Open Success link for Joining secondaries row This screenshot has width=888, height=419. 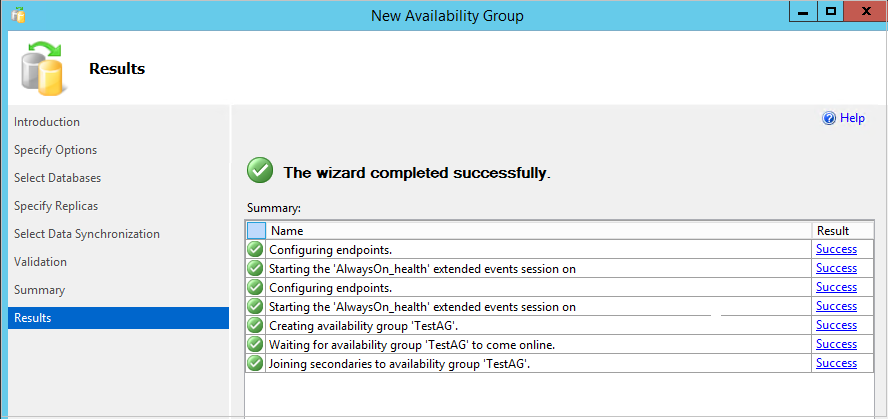point(836,363)
